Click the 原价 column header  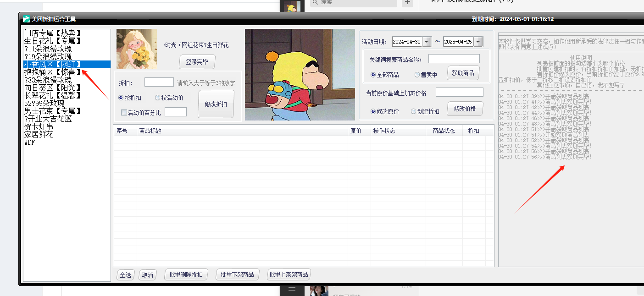click(359, 131)
